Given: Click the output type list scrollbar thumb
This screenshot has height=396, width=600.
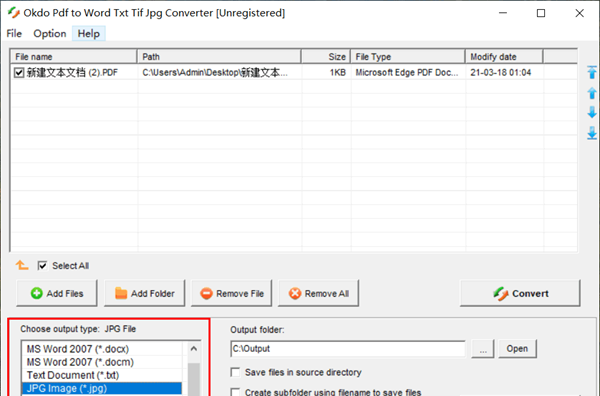Looking at the screenshot, I should (x=194, y=380).
